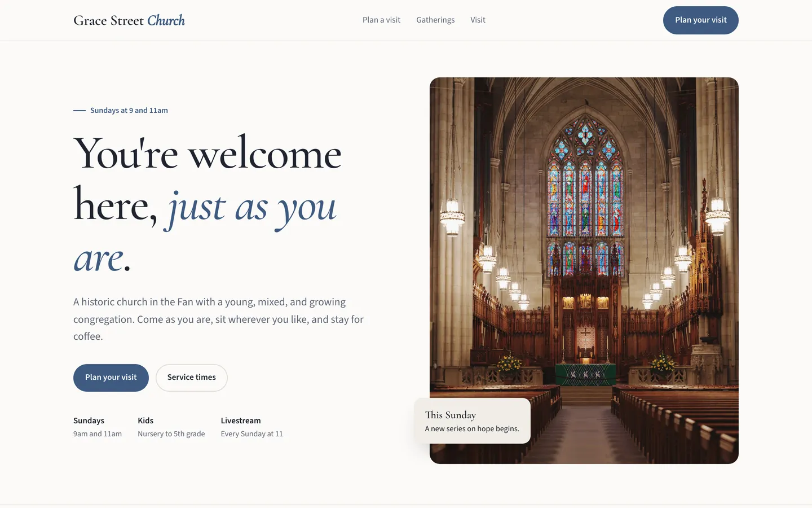Click the church sanctuary photo
The width and height of the screenshot is (812, 508).
pyautogui.click(x=584, y=270)
